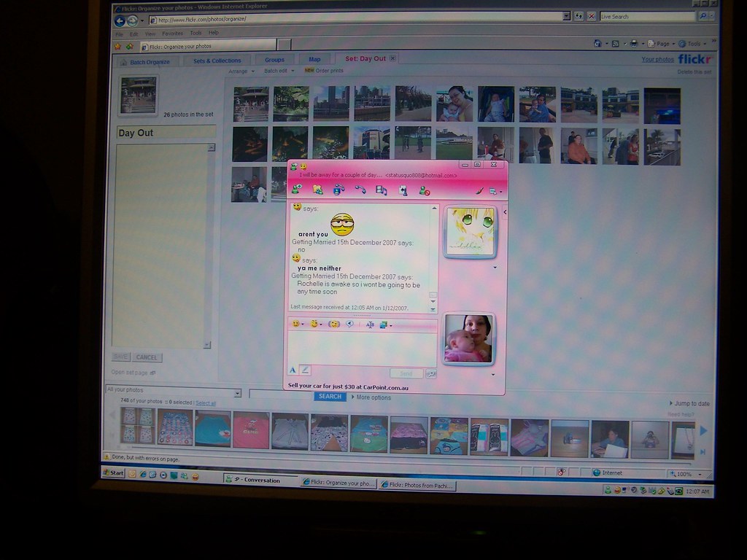Screen dimensions: 747x560
Task: Collapse the display picture pane arrow
Action: pos(505,212)
